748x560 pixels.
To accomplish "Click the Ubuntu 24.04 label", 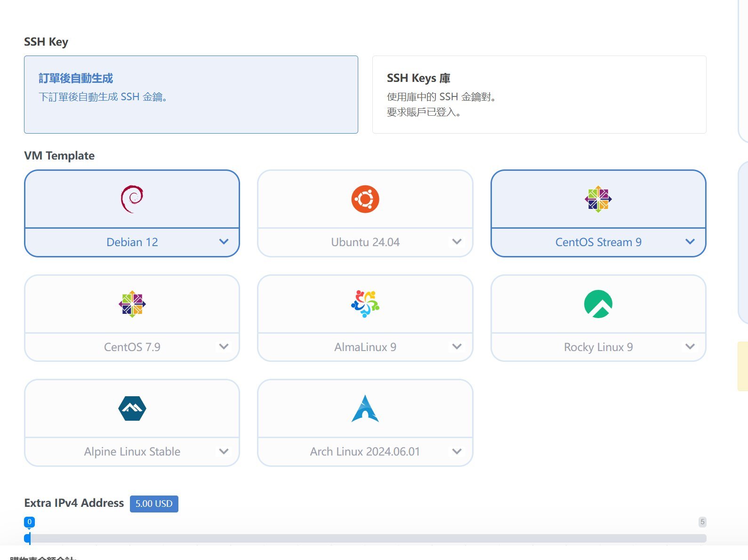I will click(x=365, y=242).
